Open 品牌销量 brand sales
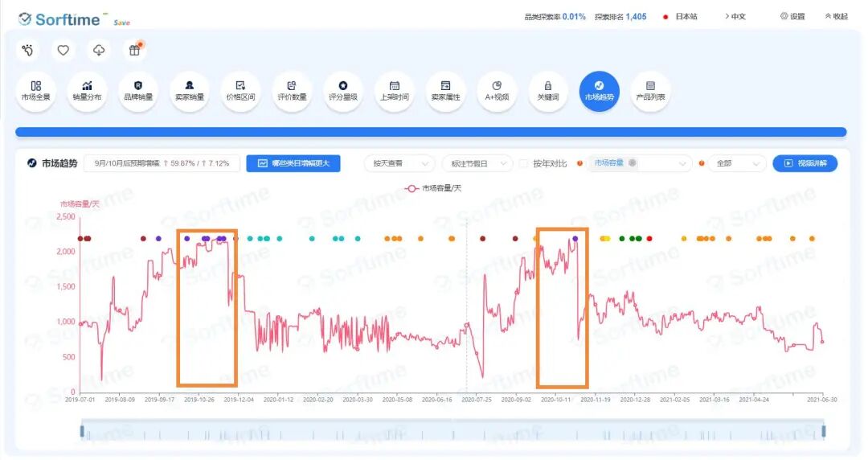868x460 pixels. (138, 92)
